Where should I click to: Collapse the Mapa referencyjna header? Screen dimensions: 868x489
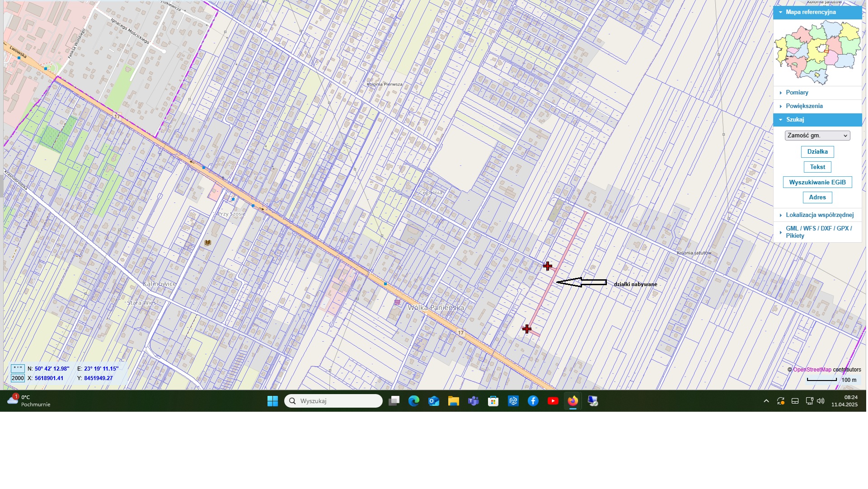point(811,12)
